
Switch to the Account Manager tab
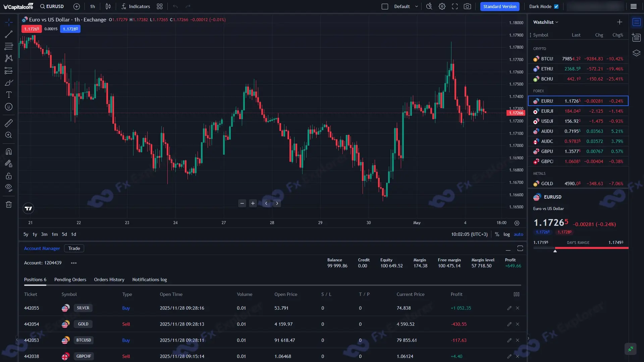click(x=42, y=248)
